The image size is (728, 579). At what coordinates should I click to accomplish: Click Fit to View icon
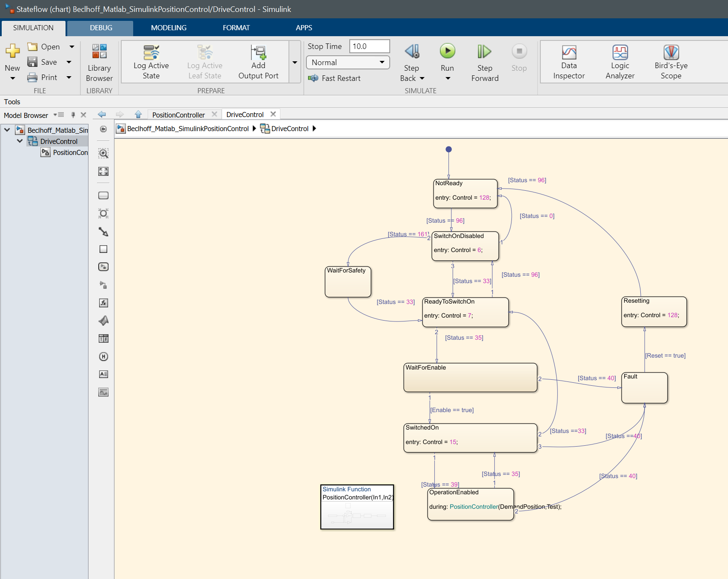point(103,171)
